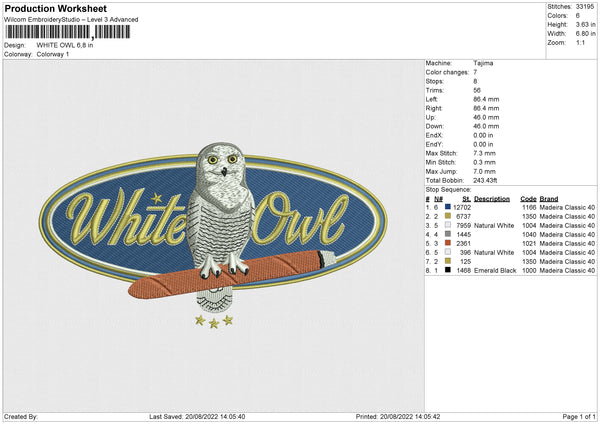
Task: Click the 'Stop Sequence:' heading
Action: pos(448,190)
